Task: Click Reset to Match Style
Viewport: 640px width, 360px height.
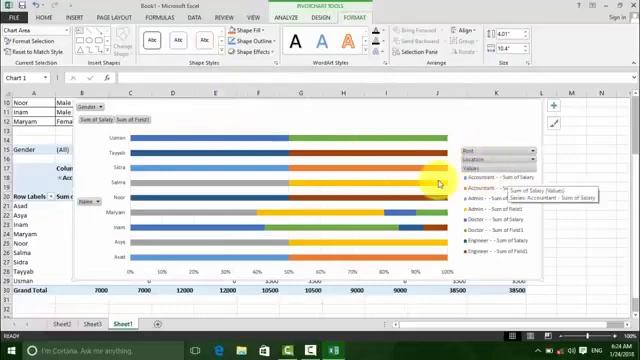Action: point(33,52)
